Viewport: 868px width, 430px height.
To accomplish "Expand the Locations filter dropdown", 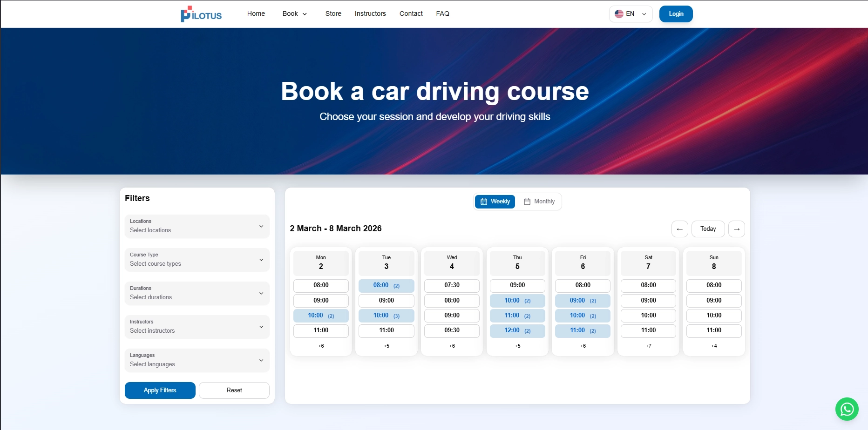I will pos(197,226).
